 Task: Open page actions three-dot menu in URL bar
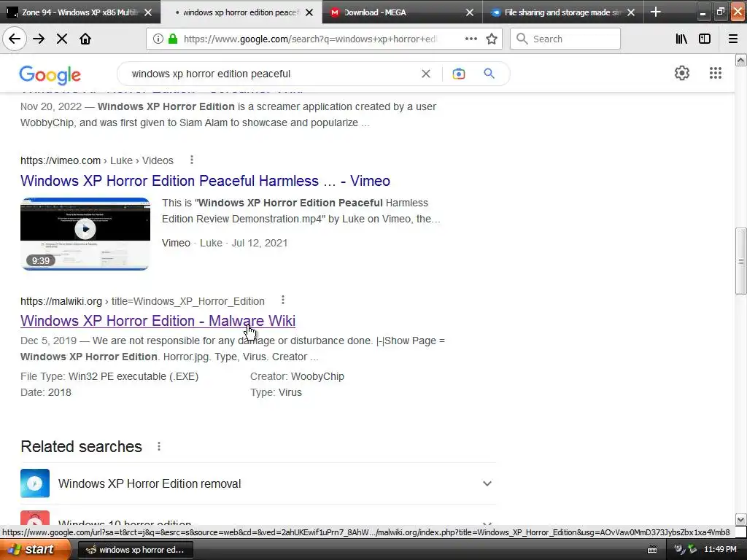(x=471, y=39)
